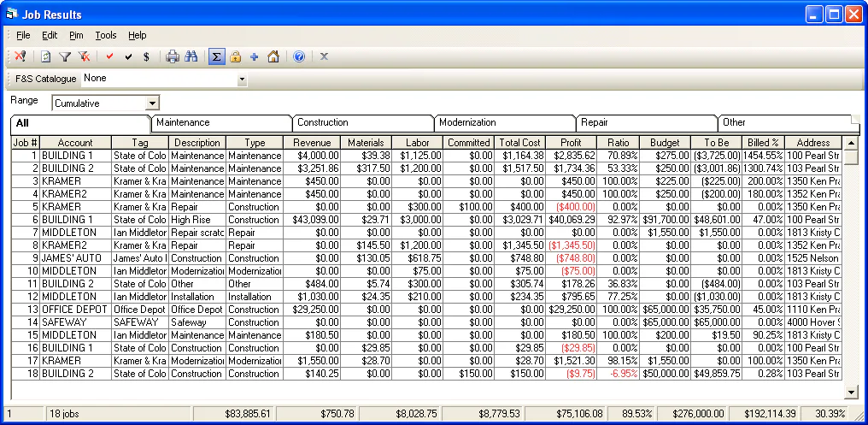
Task: Click the red X exclamation toolbar icon
Action: pos(21,56)
